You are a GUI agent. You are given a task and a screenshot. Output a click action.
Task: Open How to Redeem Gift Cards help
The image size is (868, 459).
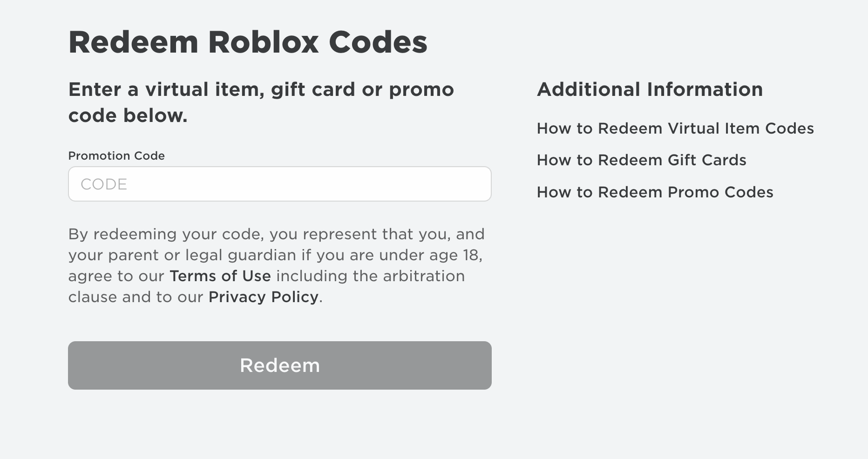[641, 160]
